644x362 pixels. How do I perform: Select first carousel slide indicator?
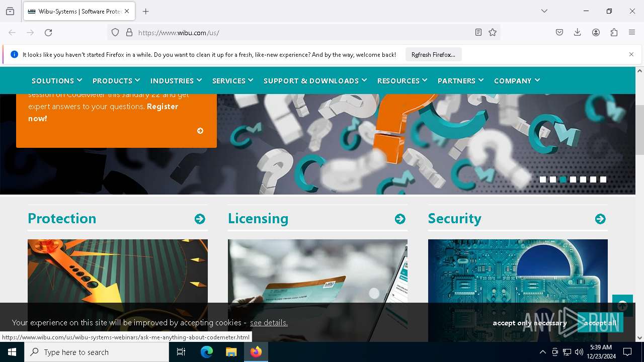[543, 179]
